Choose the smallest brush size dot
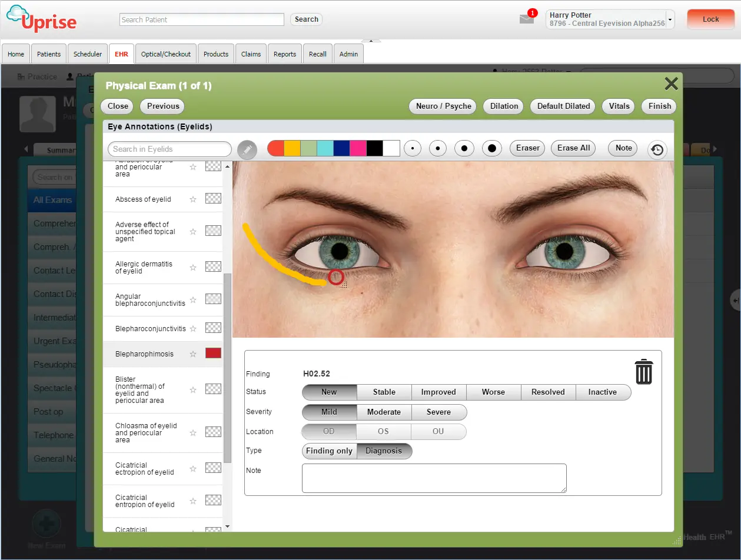 tap(413, 148)
